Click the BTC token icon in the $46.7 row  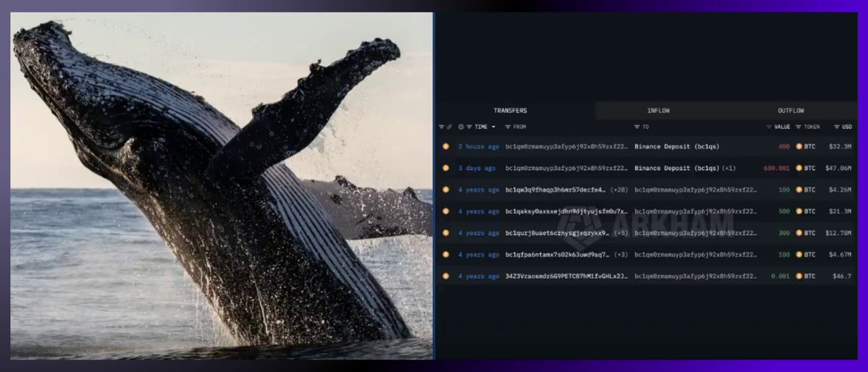(x=799, y=276)
